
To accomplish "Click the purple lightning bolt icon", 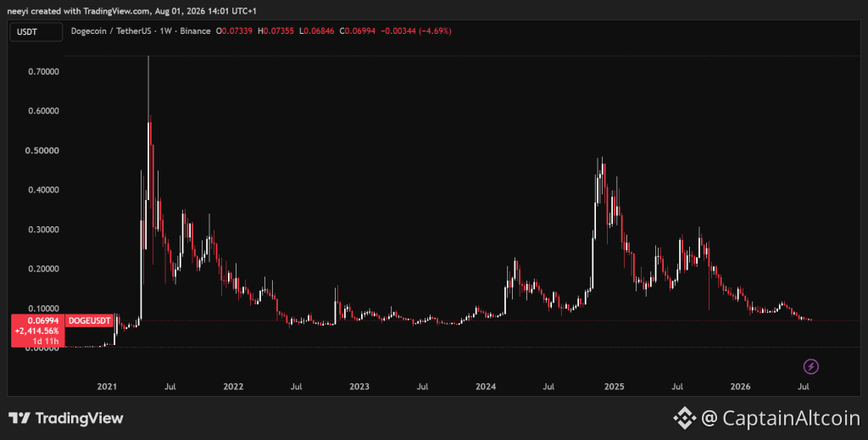I will click(x=810, y=366).
